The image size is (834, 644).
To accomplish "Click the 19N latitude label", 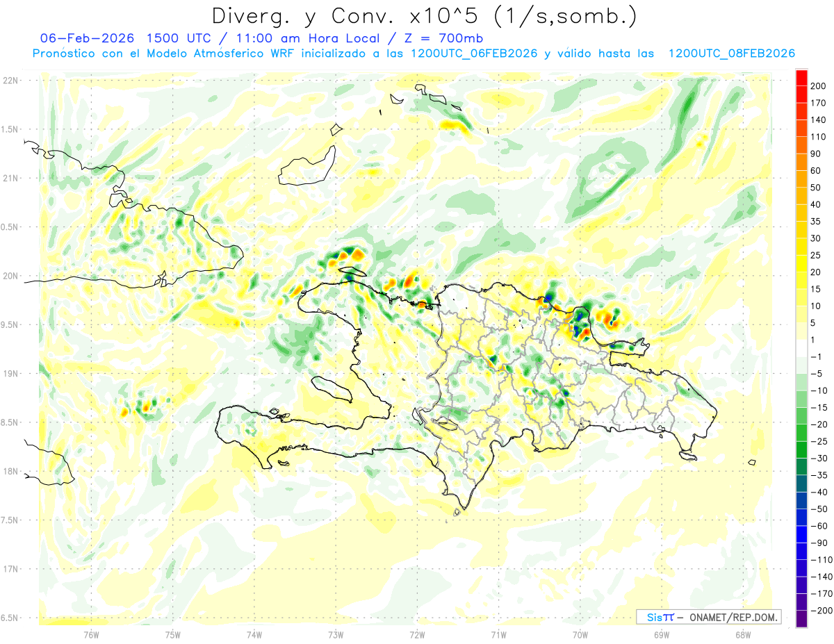I will point(11,373).
